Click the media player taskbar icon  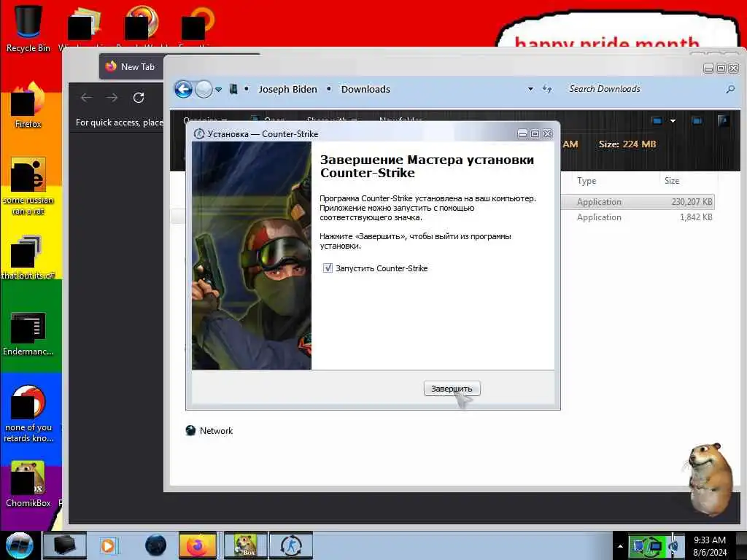click(x=108, y=545)
